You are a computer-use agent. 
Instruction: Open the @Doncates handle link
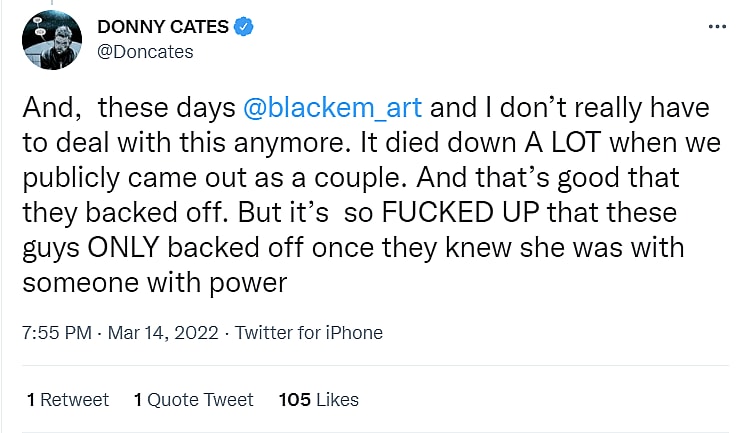(x=145, y=52)
